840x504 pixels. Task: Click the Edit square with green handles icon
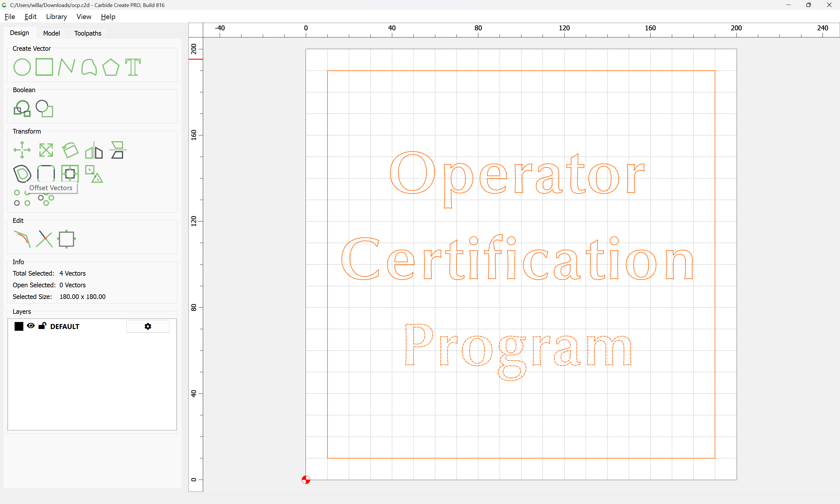tap(66, 239)
